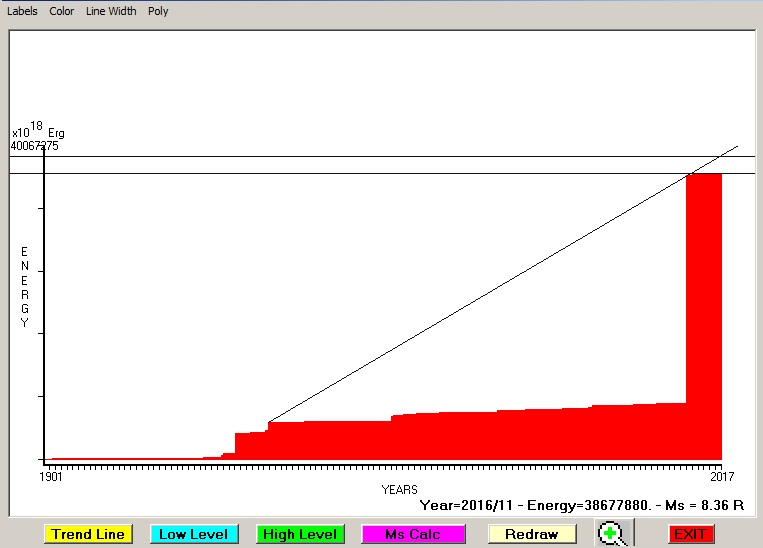Run the magenta Ms Calc button

(411, 534)
